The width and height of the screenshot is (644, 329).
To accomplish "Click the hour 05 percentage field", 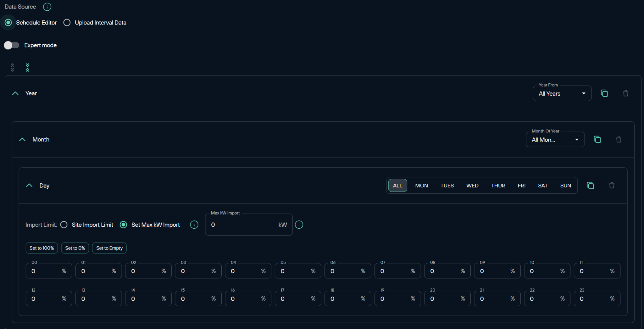I will [298, 271].
